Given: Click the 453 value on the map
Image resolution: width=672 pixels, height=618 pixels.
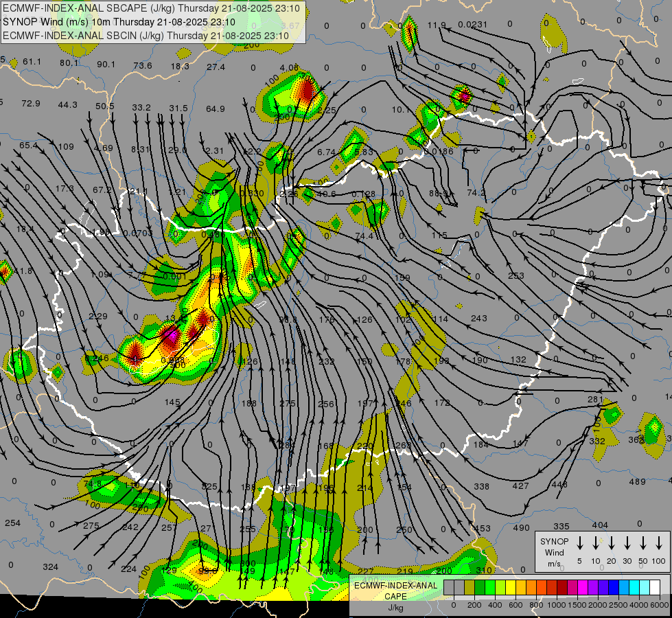Looking at the screenshot, I should (x=482, y=528).
